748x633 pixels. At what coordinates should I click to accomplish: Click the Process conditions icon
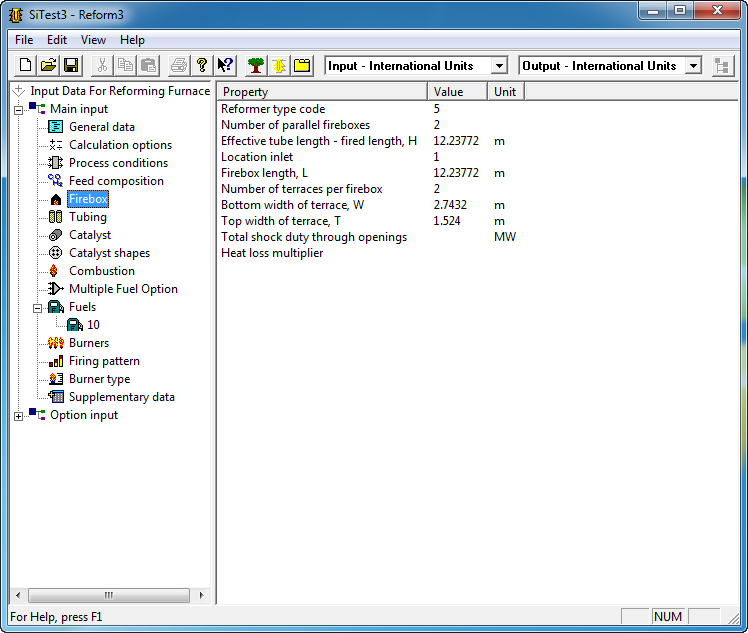(56, 163)
